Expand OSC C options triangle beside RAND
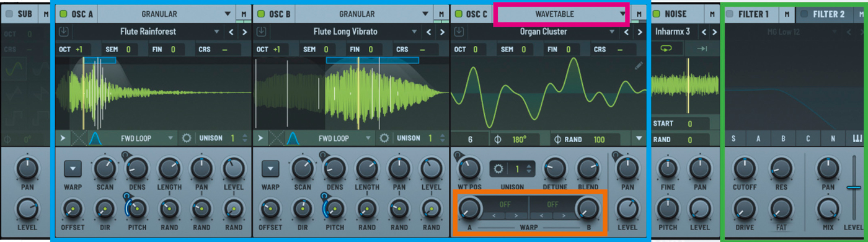868x242 pixels. coord(639,138)
